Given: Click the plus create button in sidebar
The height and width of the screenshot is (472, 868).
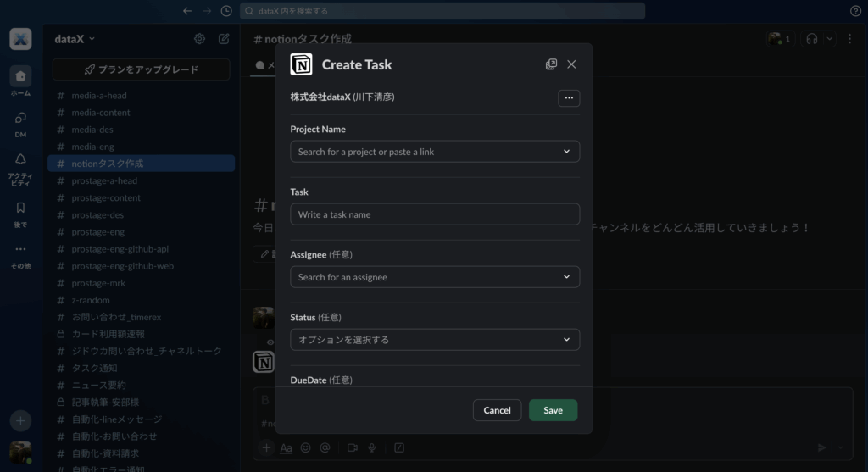Looking at the screenshot, I should coord(20,420).
